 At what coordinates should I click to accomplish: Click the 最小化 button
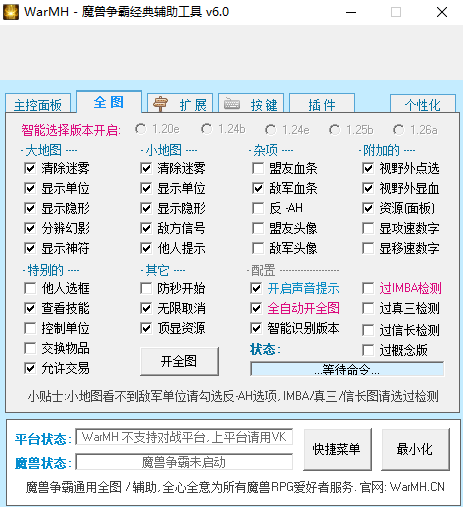415,449
